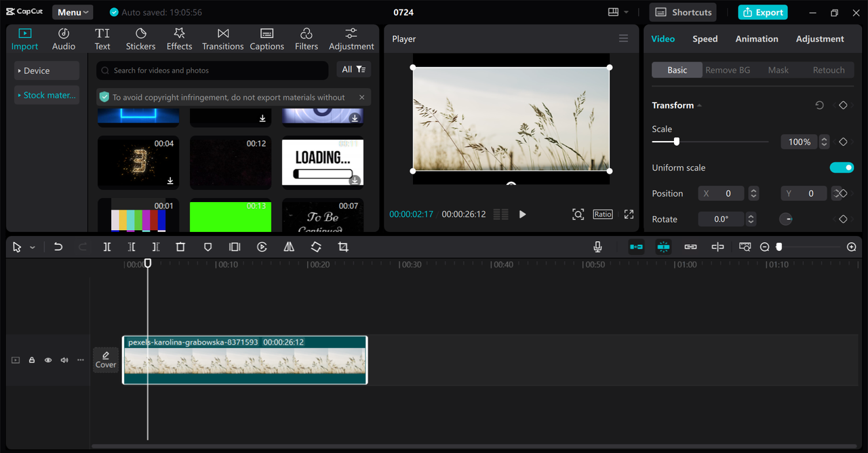Open the Player panel hamburger menu
Image resolution: width=868 pixels, height=453 pixels.
coord(623,39)
